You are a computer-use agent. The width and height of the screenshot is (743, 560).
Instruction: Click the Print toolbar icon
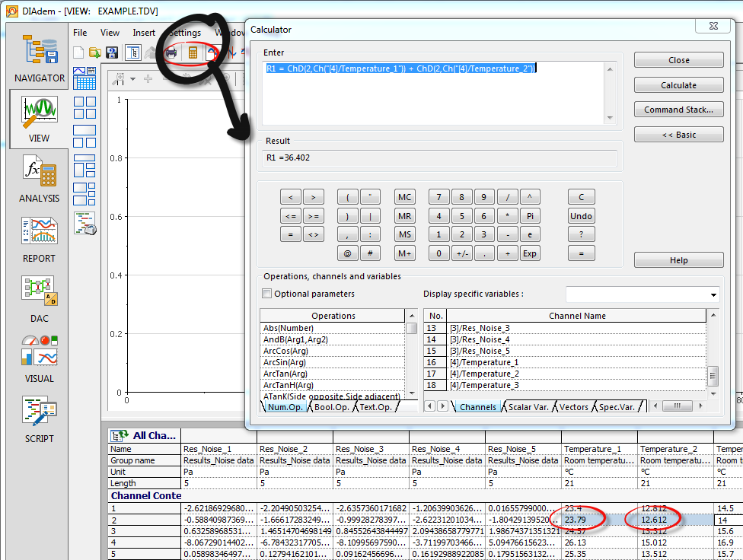(x=171, y=52)
